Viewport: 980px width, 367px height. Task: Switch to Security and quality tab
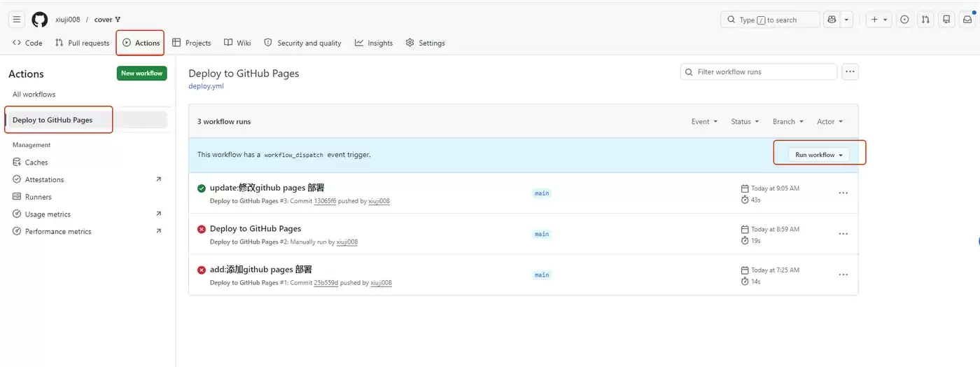pos(302,43)
